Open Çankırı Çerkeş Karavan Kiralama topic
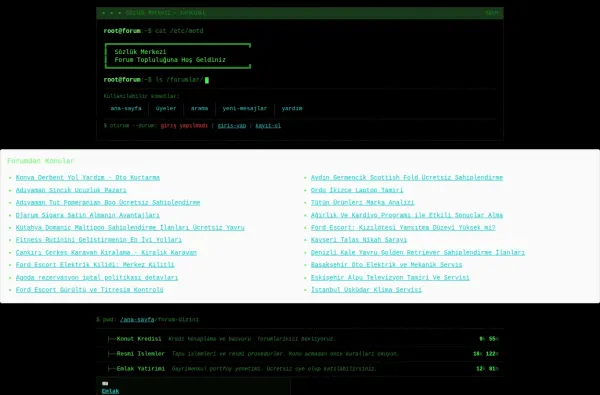600x395 pixels. click(106, 253)
